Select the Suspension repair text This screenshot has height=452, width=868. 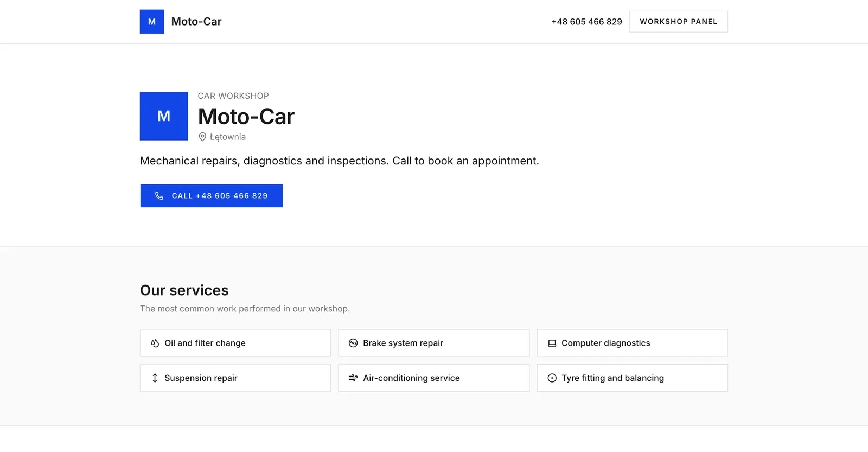(201, 378)
